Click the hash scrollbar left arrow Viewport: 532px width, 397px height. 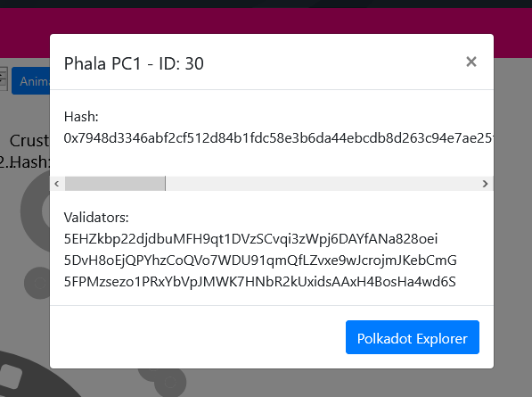(x=57, y=184)
